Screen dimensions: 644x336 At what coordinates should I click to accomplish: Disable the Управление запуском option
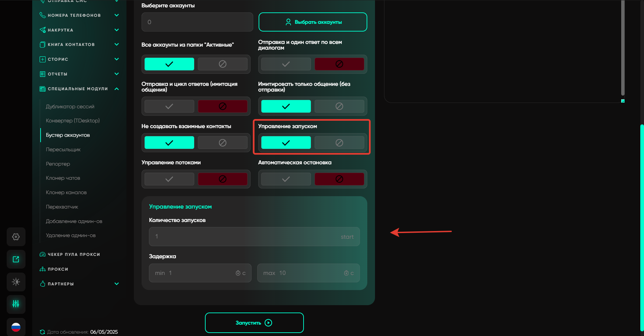tap(339, 143)
